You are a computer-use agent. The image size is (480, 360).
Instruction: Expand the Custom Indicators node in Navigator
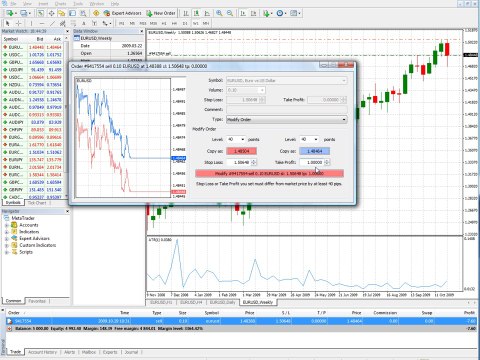pyautogui.click(x=6, y=245)
